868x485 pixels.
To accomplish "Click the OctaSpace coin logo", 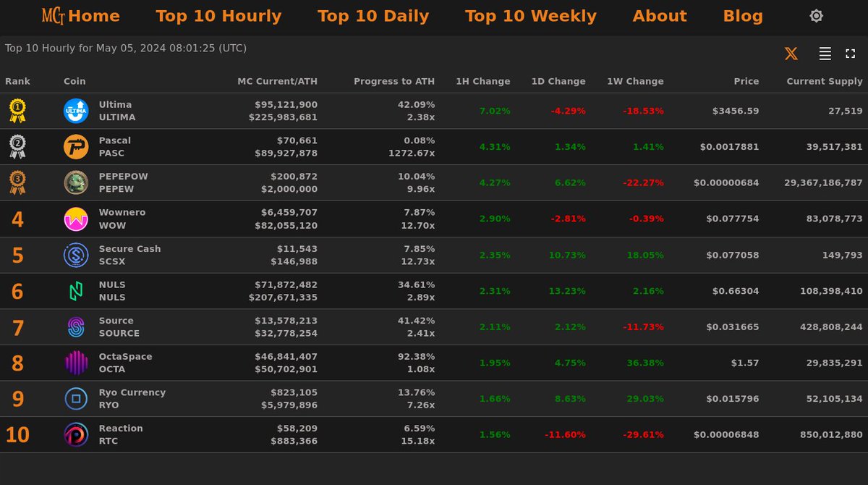I will (76, 363).
